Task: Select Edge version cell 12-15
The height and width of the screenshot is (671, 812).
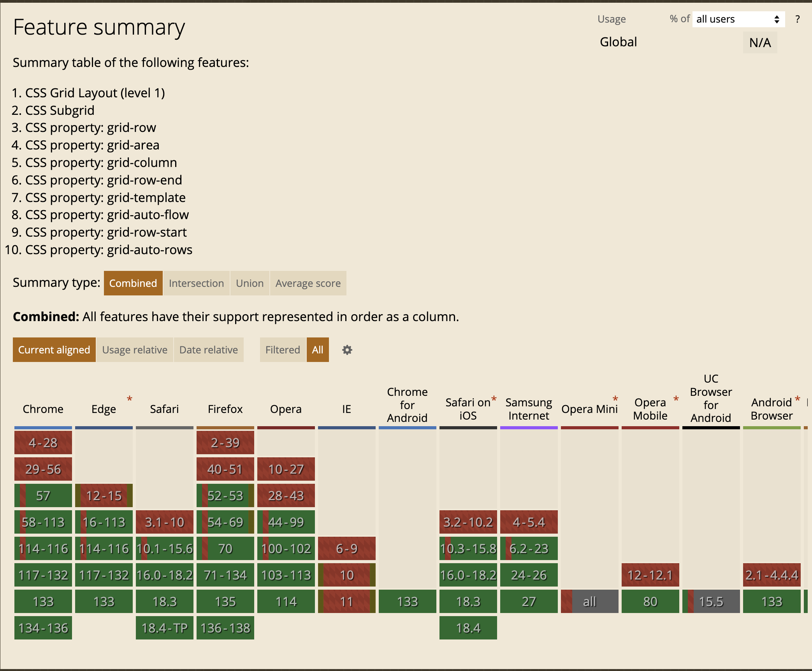Action: pos(104,495)
